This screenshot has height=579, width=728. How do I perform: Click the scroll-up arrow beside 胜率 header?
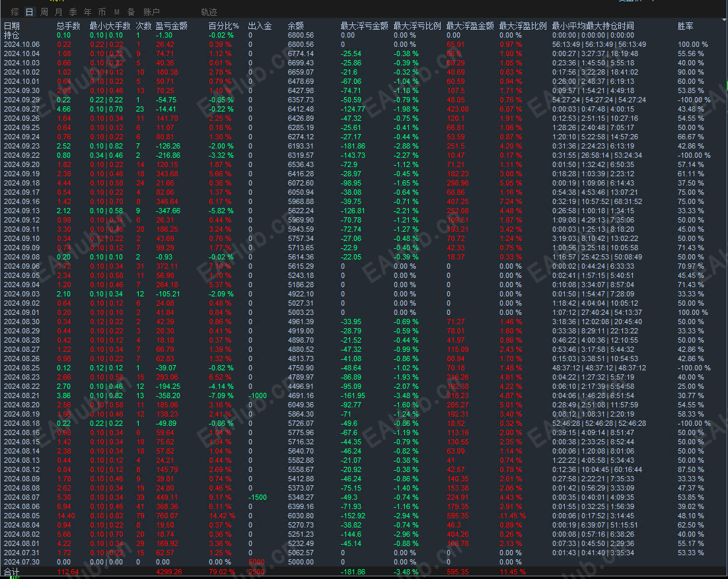coord(725,20)
